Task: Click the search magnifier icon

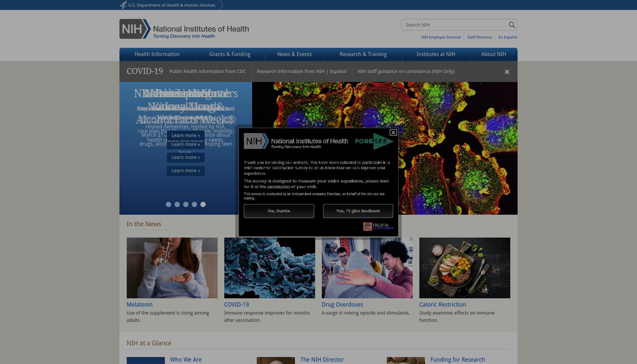Action: pyautogui.click(x=512, y=25)
